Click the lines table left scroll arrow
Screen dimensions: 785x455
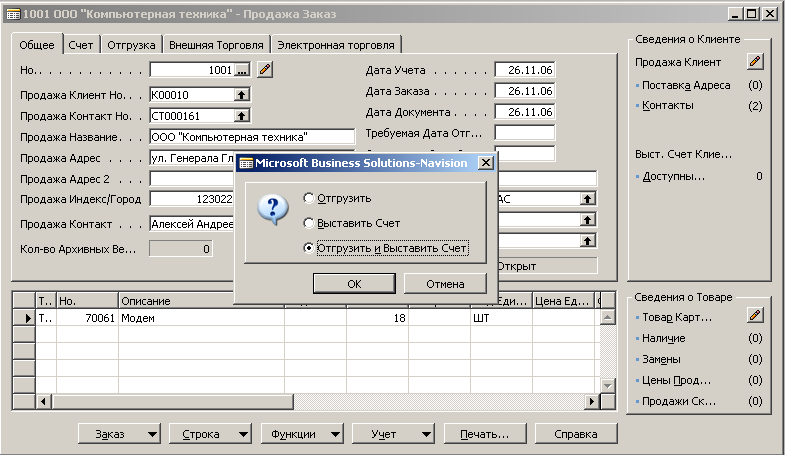point(43,401)
